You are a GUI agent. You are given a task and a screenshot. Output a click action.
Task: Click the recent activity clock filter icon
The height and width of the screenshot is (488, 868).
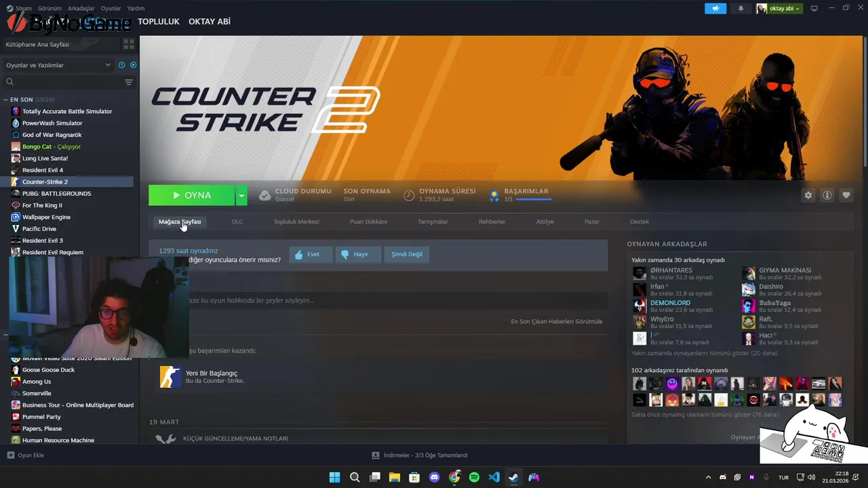pyautogui.click(x=122, y=65)
